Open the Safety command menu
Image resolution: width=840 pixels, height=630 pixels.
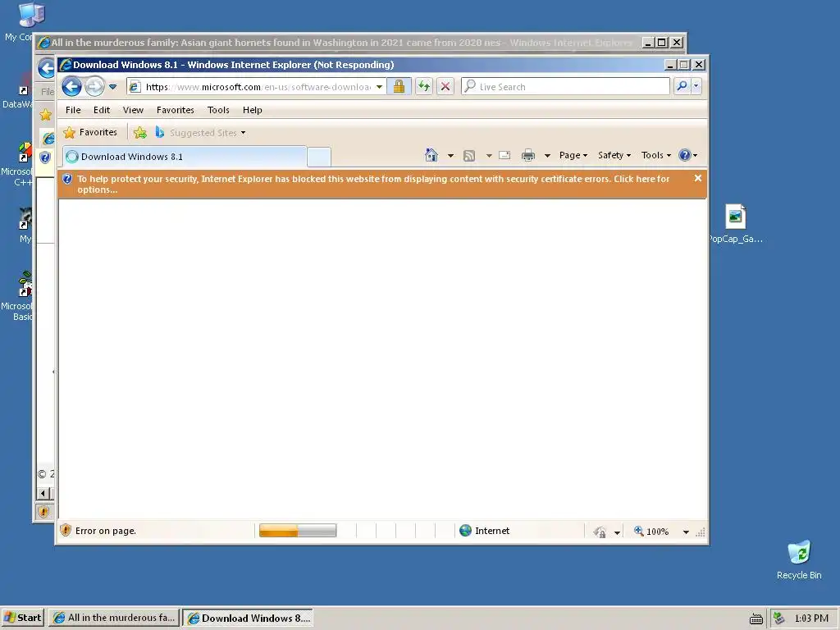[x=614, y=155]
